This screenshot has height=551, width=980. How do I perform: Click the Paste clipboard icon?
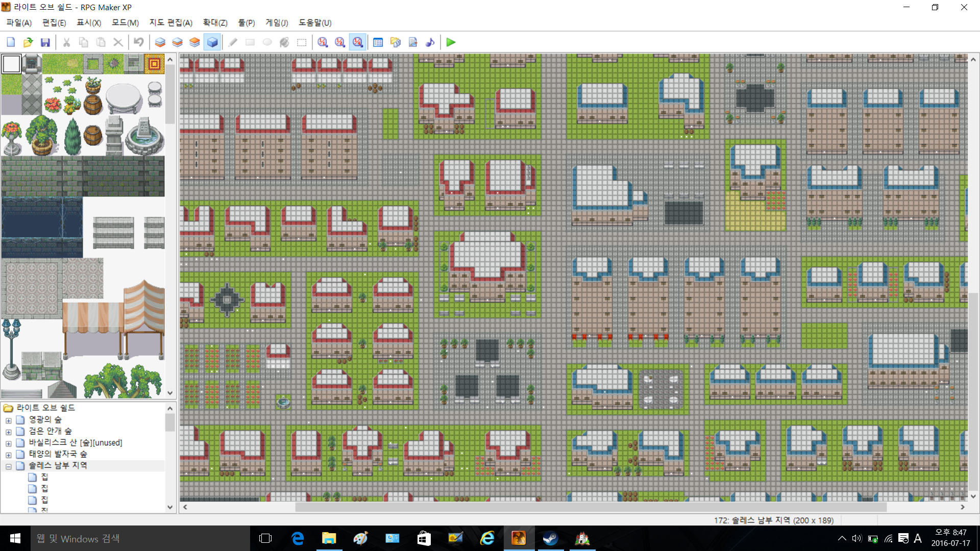pos(101,42)
